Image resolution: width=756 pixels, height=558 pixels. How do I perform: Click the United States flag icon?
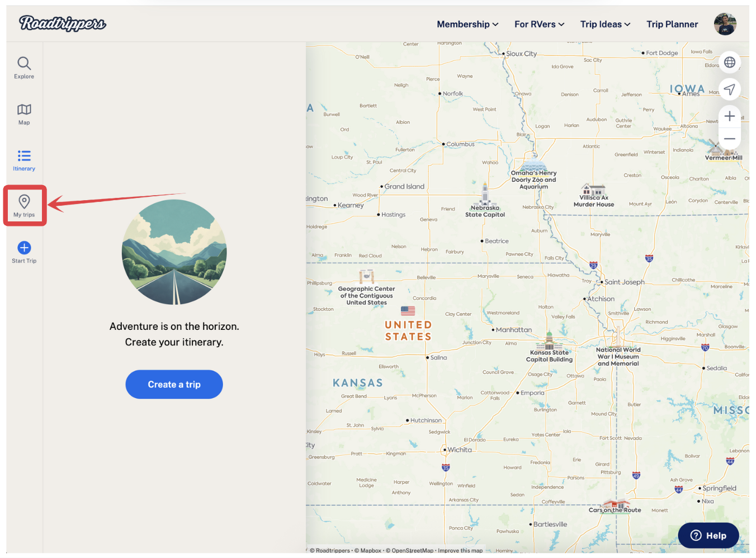click(x=408, y=311)
